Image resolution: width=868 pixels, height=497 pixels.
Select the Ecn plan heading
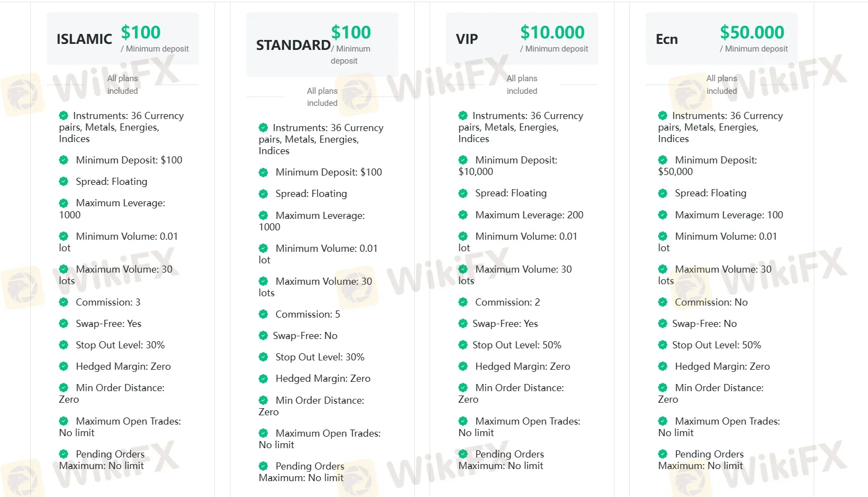pos(667,39)
